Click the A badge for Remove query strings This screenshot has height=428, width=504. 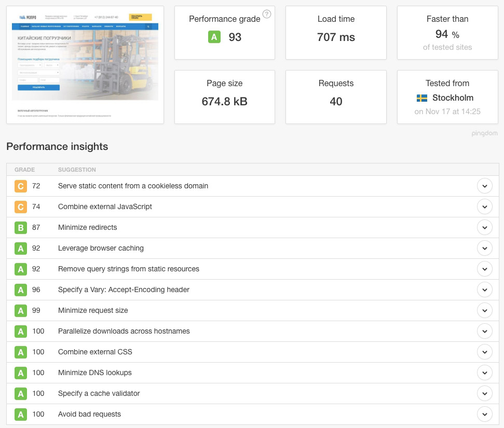tap(21, 269)
